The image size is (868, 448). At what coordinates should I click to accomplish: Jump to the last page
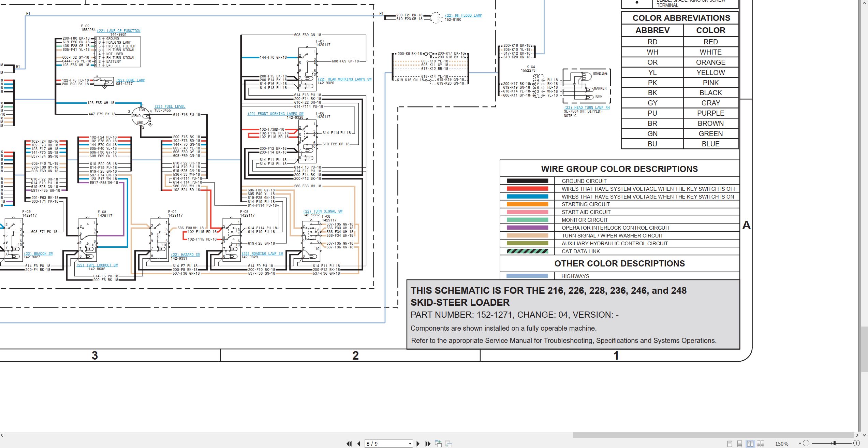coord(428,444)
